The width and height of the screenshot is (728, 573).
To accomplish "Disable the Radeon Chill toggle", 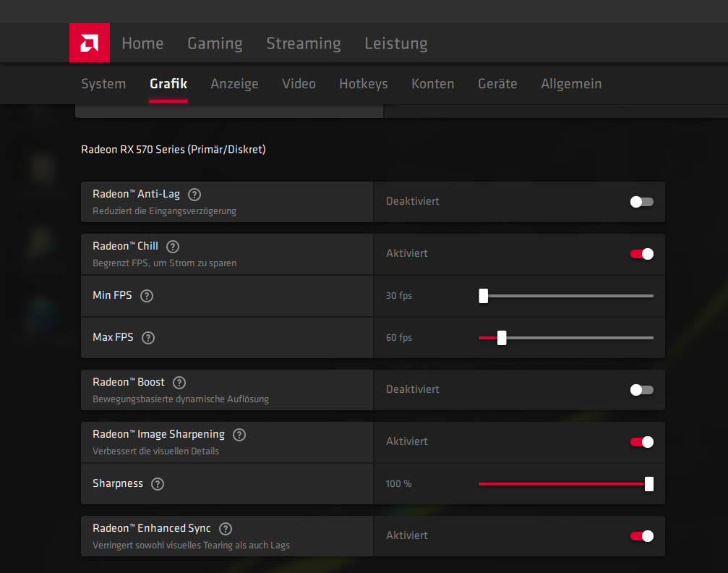I will coord(642,254).
